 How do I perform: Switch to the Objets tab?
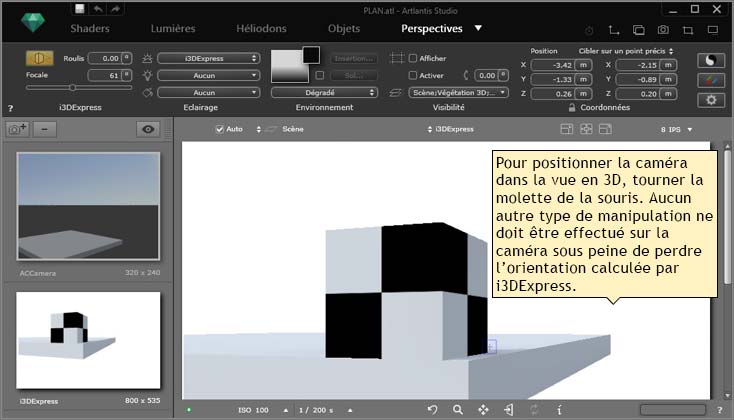(344, 28)
